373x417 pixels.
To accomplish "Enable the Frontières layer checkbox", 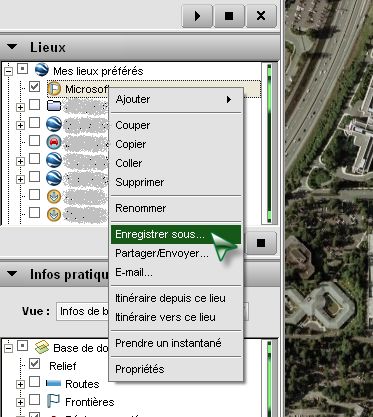I will 34,400.
